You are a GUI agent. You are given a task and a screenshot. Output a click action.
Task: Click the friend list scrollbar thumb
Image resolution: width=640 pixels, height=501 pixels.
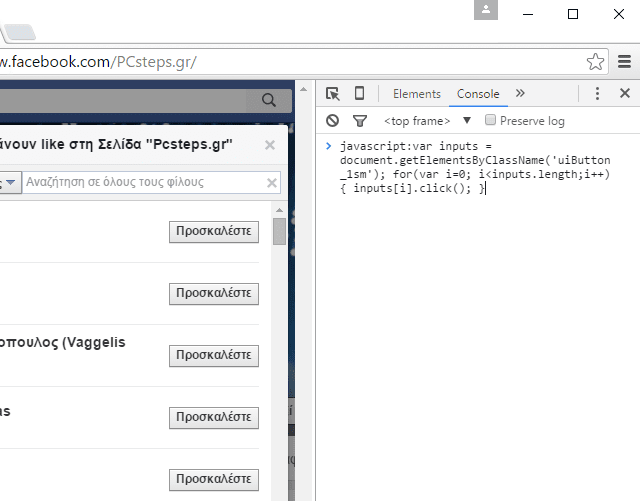[x=279, y=231]
